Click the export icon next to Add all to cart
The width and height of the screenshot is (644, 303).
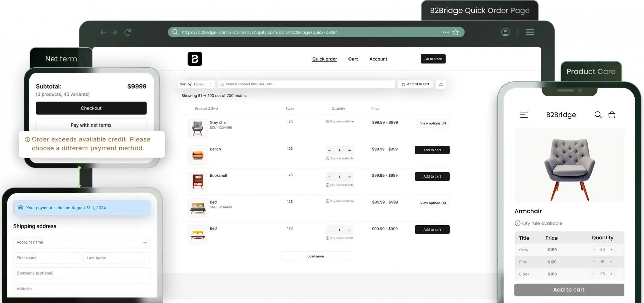441,84
